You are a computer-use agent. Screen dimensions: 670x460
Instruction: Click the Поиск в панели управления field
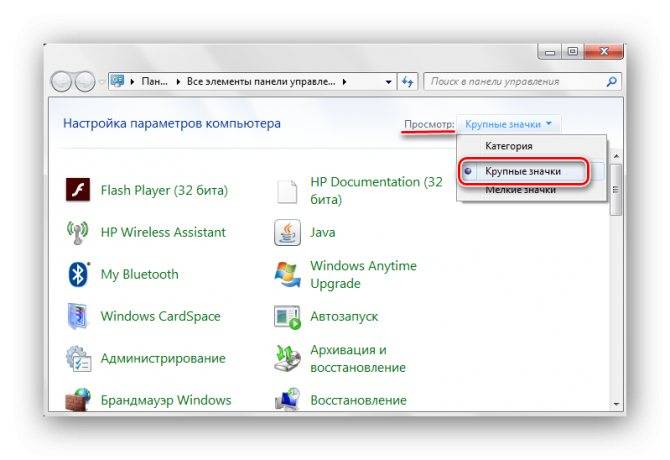[x=522, y=81]
